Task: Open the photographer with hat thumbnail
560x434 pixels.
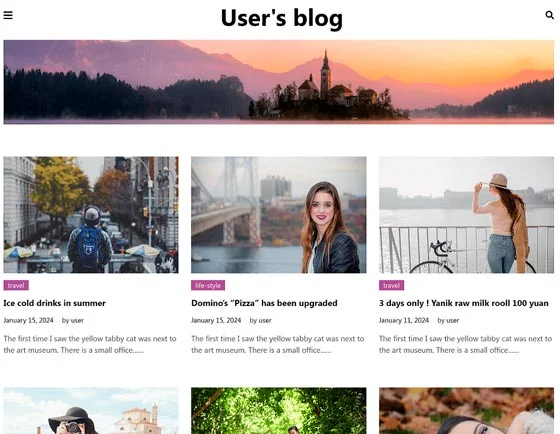Action: (x=91, y=411)
